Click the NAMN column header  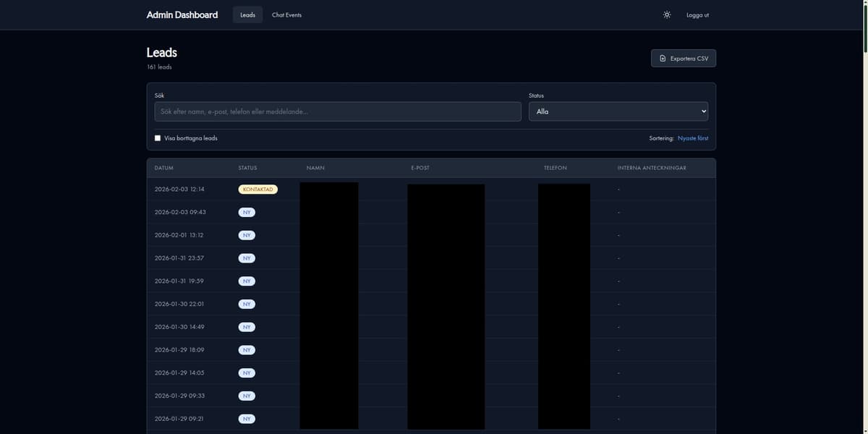[315, 168]
